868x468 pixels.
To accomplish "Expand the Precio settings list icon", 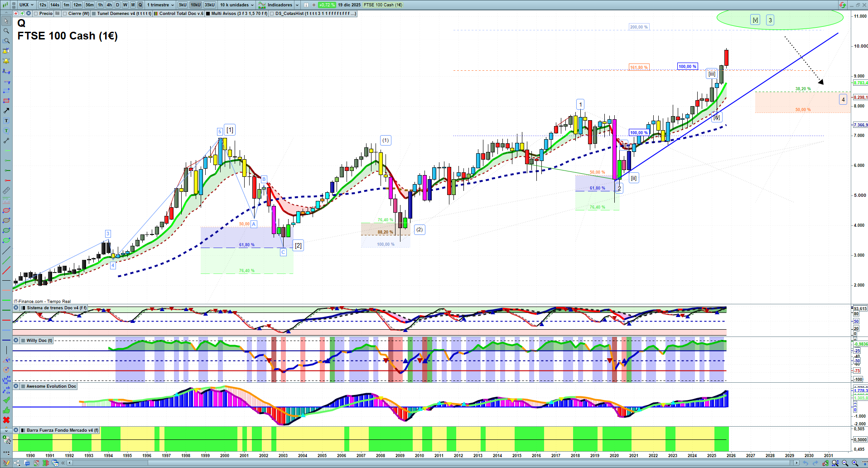I will pyautogui.click(x=58, y=14).
